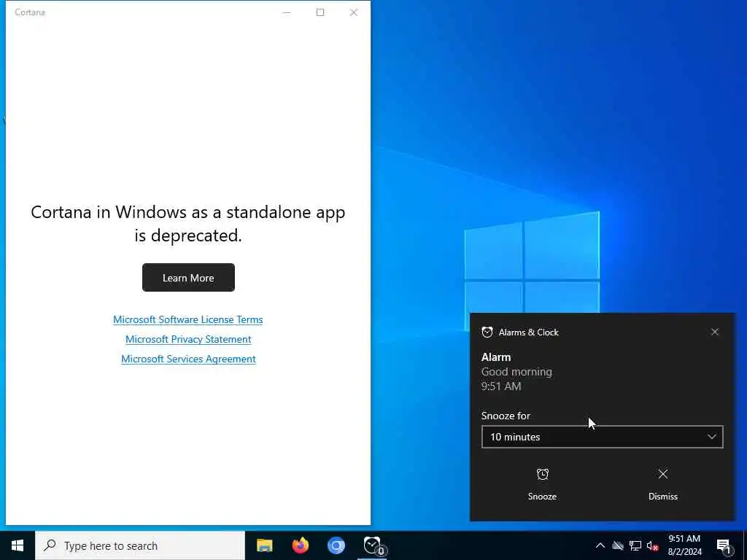
Task: Open Microsoft Software License Terms link
Action: (187, 319)
